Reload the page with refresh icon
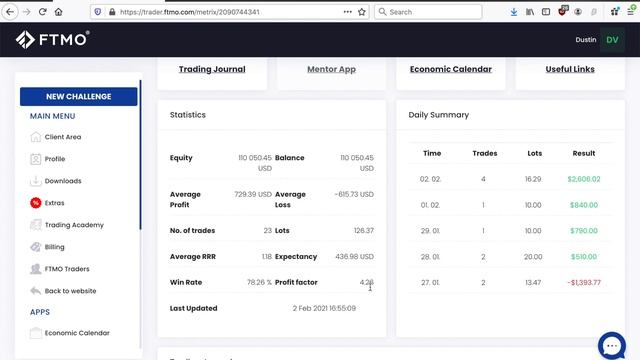The height and width of the screenshot is (360, 640). (x=42, y=12)
